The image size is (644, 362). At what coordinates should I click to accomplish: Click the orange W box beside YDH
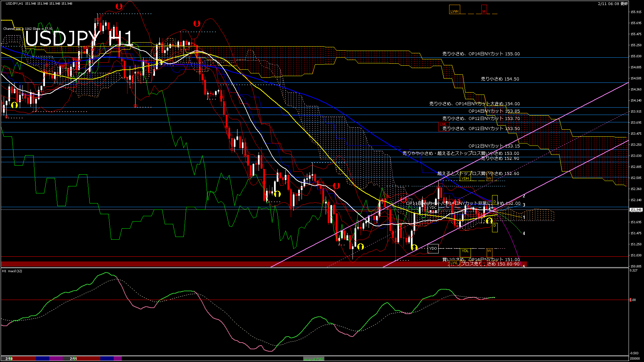click(489, 176)
